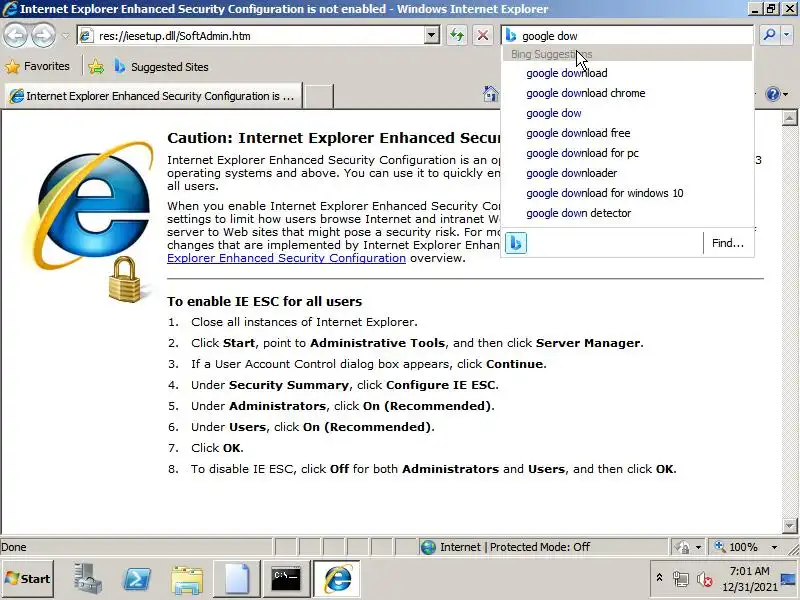Click the green Refresh arrows button
This screenshot has width=800, height=600.
(x=457, y=35)
